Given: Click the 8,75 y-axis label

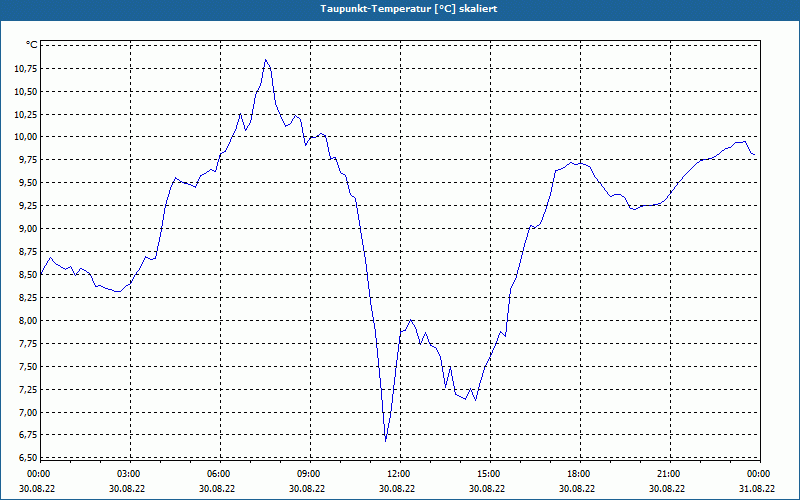Looking at the screenshot, I should (x=28, y=252).
